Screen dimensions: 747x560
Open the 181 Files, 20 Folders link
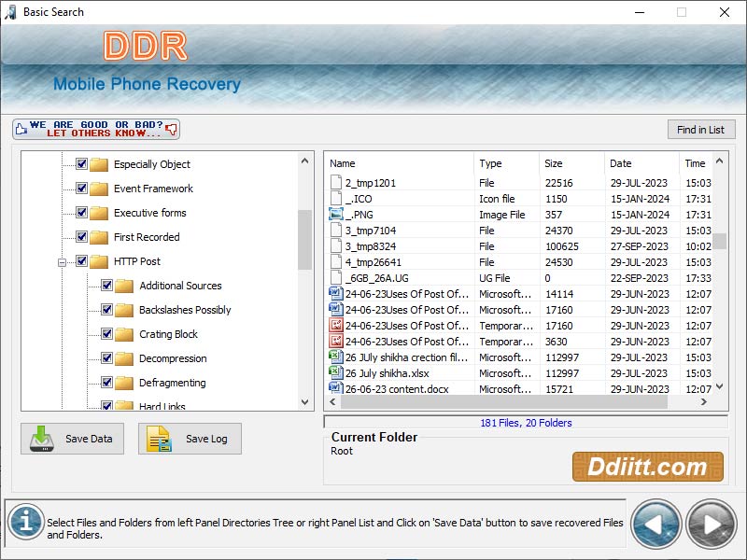528,422
